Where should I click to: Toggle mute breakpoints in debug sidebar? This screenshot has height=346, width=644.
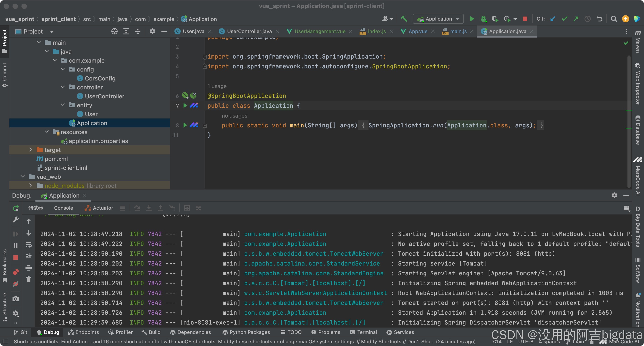[16, 284]
